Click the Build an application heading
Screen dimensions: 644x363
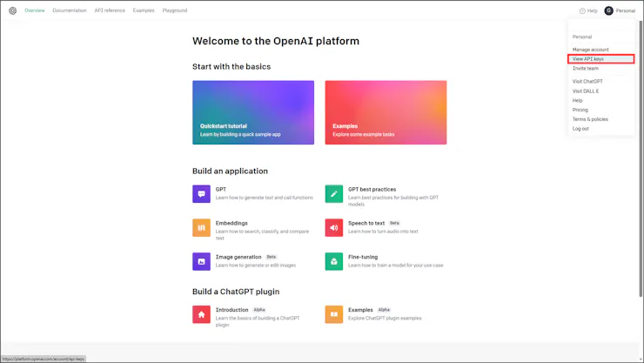(230, 171)
